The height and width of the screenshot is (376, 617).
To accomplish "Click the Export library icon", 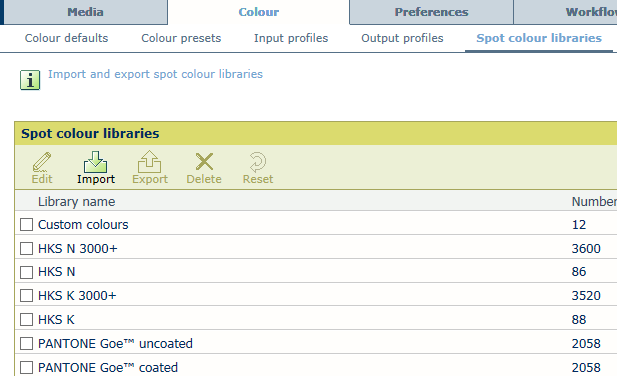I will [x=150, y=162].
